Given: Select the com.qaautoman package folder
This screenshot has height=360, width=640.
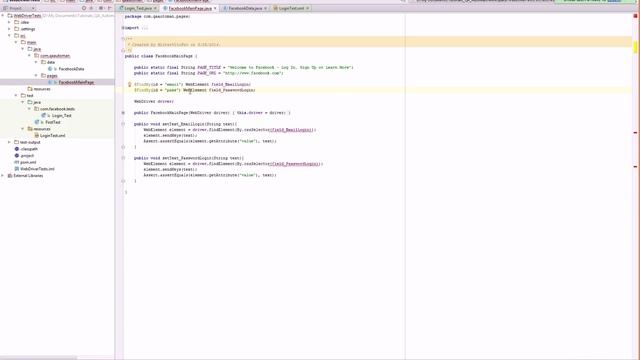Looking at the screenshot, I should [x=55, y=56].
